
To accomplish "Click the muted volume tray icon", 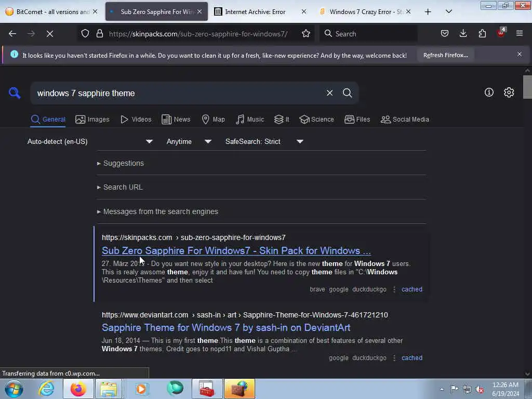I will pos(480,389).
